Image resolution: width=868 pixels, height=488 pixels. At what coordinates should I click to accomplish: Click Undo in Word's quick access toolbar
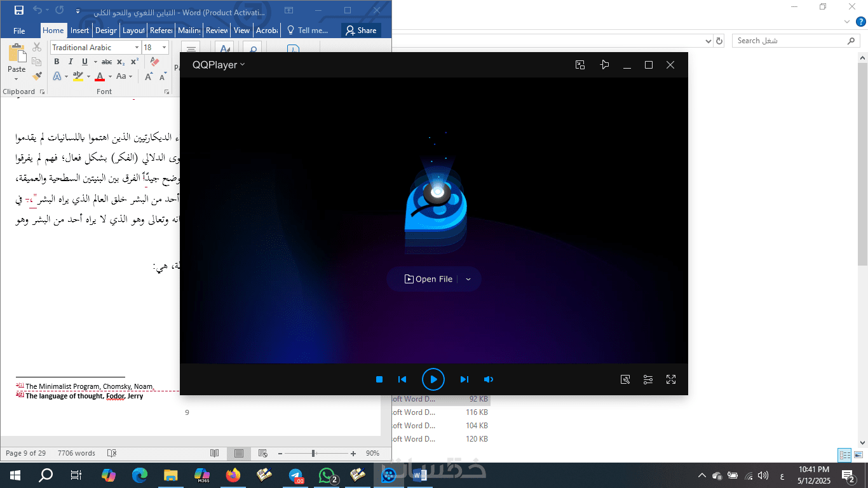pos(37,10)
